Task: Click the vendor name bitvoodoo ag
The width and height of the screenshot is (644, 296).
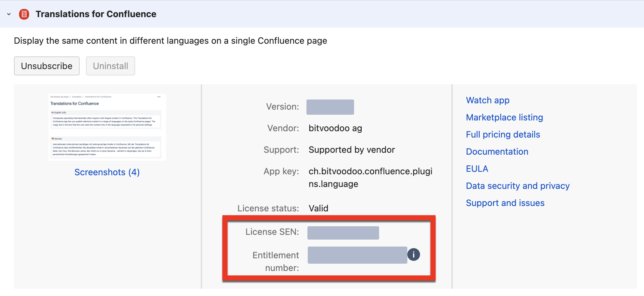Action: [335, 128]
